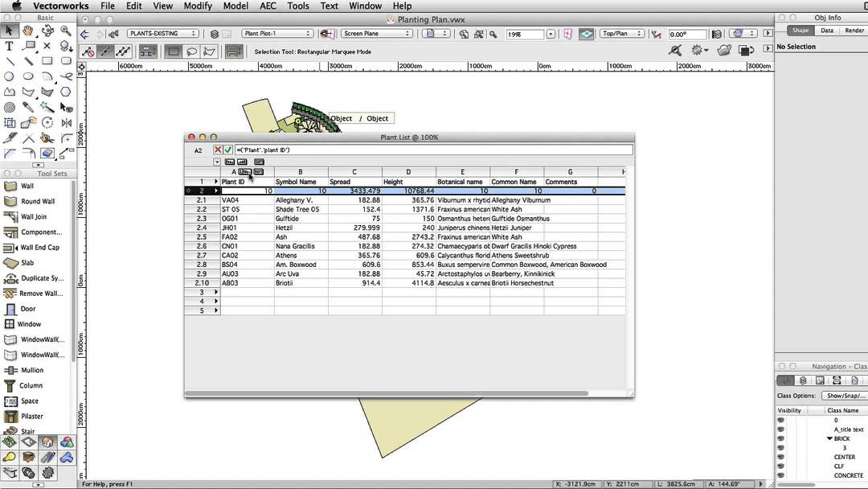
Task: Select the Shape tab in Obj Info
Action: tap(800, 31)
